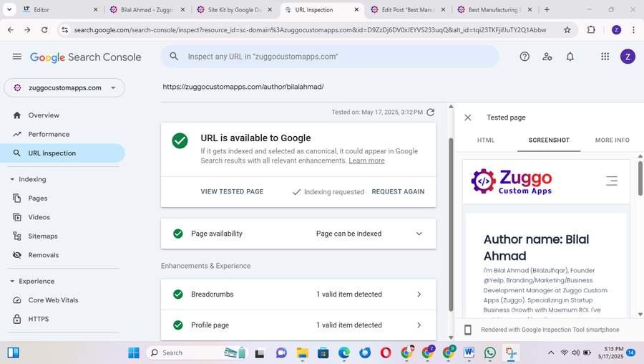Open the Learn more link
Viewport: 644px width, 364px height.
coord(366,161)
